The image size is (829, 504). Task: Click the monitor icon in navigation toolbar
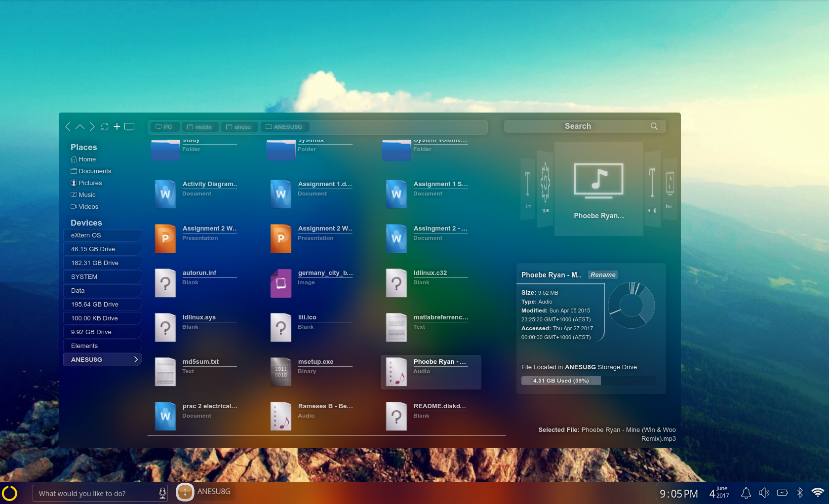129,126
